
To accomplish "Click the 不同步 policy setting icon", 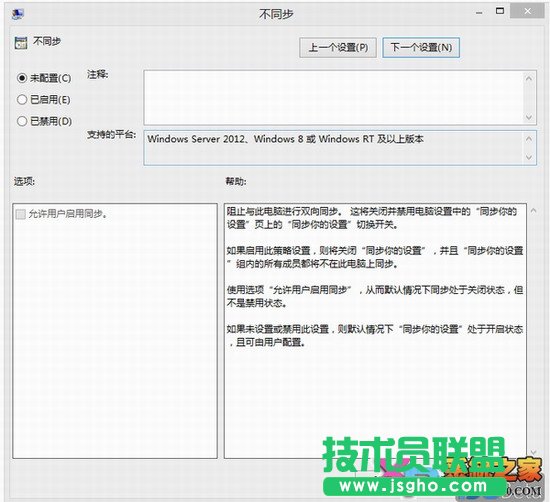I will point(21,43).
